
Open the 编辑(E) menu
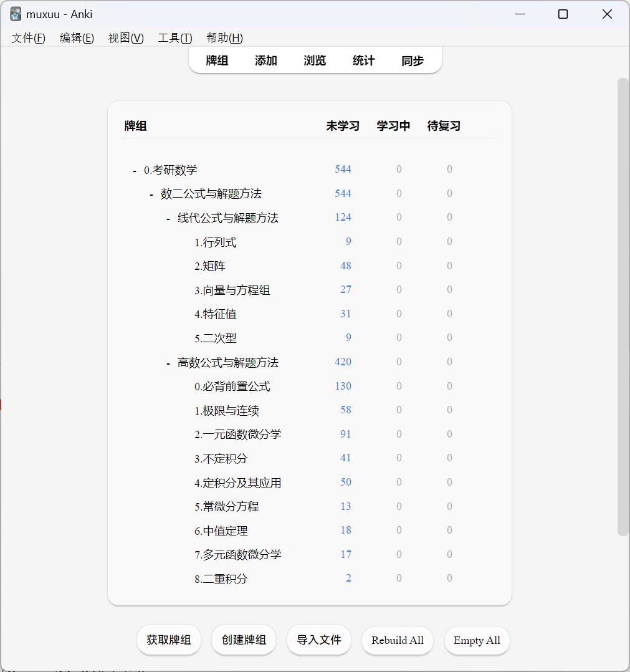point(77,38)
